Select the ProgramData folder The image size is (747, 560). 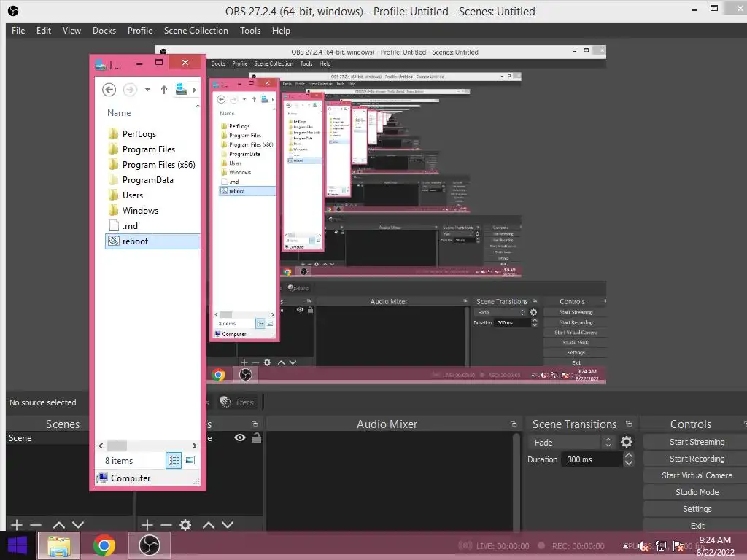[x=147, y=180]
